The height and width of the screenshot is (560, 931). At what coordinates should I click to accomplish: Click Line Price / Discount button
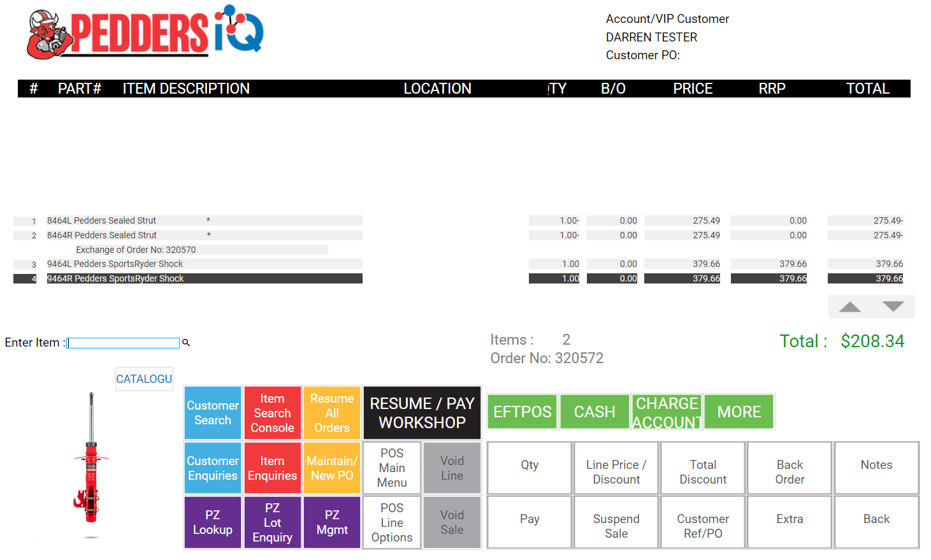[x=616, y=468]
